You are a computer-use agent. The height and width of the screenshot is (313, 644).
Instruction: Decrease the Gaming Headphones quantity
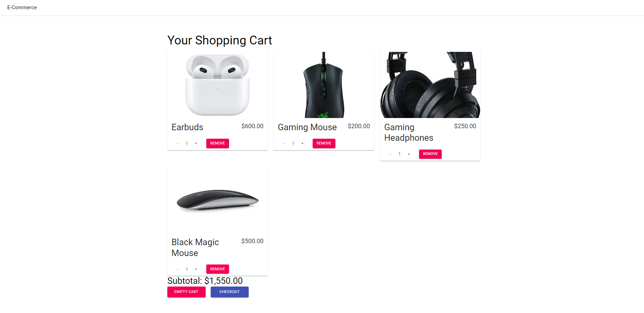(390, 154)
